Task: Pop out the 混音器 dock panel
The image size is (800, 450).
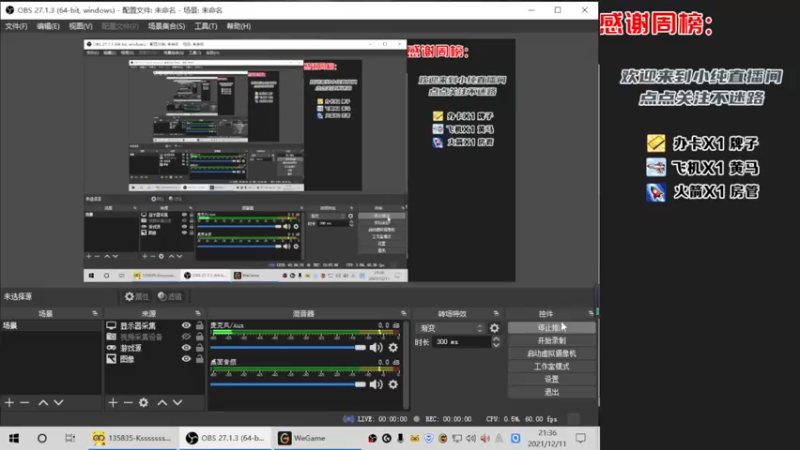Action: (404, 313)
